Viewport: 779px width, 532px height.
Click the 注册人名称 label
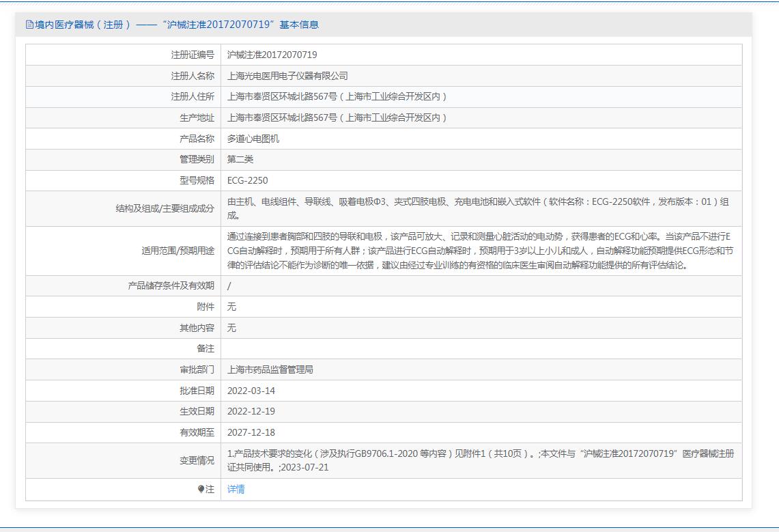[193, 76]
